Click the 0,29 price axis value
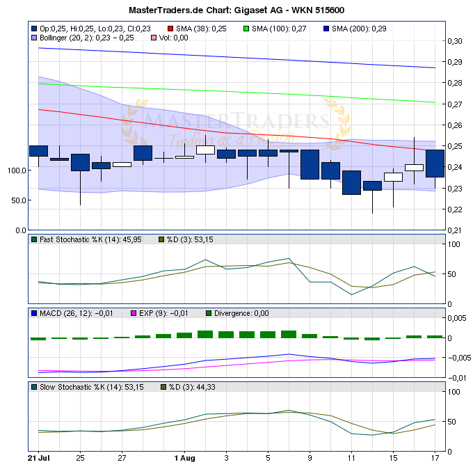Screen dimensions: 473x476 455,62
